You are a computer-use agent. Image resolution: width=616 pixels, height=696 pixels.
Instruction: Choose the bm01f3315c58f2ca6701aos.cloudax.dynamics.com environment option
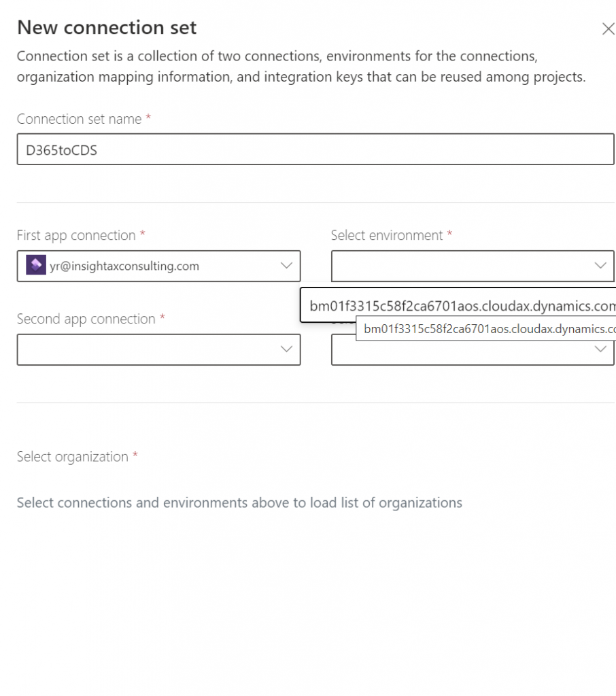coord(461,306)
